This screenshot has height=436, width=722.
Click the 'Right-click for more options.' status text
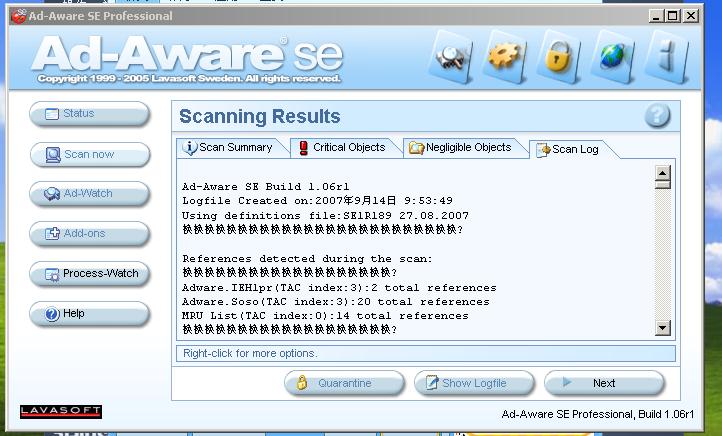(x=250, y=354)
